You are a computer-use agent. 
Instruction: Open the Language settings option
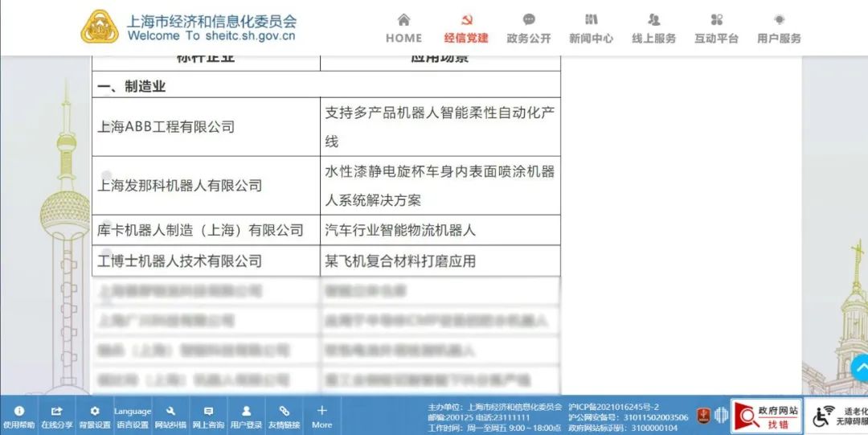(133, 416)
